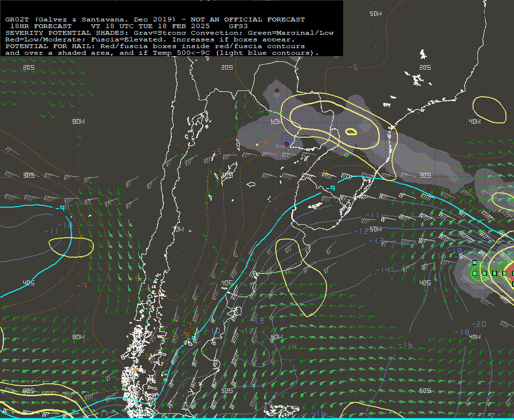Click the '70W' longitude label

pos(178,229)
